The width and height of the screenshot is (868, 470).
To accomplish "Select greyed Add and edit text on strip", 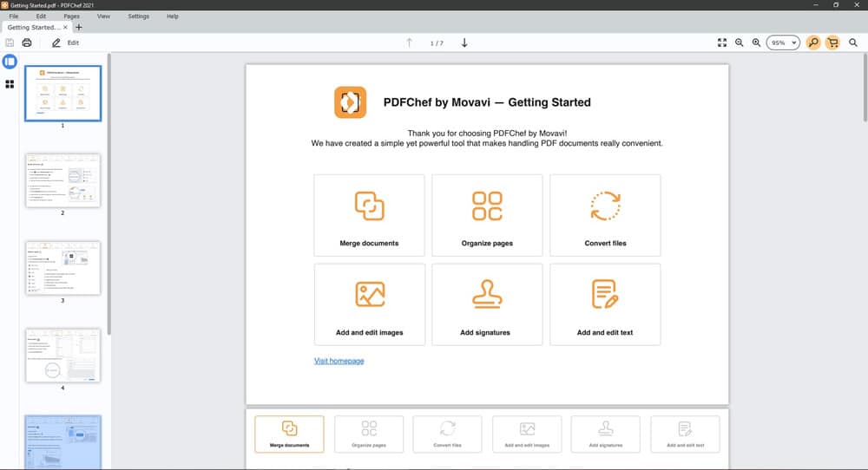I will click(x=686, y=434).
